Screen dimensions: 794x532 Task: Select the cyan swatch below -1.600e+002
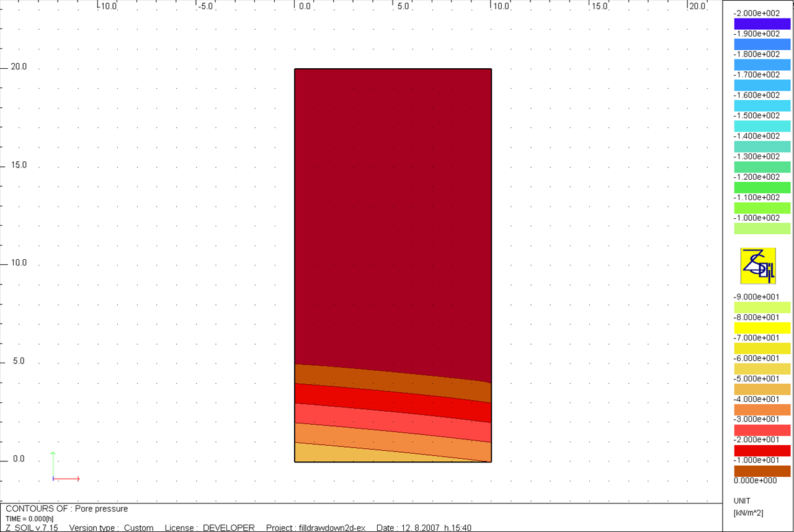tap(762, 105)
